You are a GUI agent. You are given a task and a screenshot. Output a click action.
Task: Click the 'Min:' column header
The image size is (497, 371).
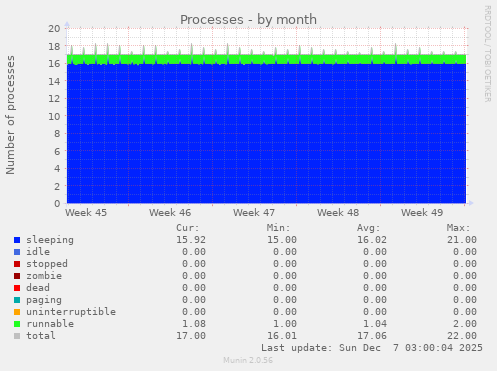click(278, 228)
